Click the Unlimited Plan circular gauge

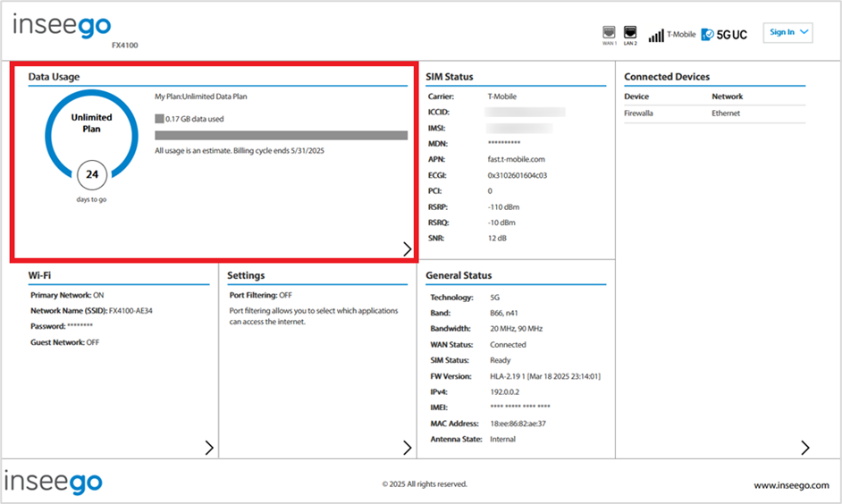(91, 134)
